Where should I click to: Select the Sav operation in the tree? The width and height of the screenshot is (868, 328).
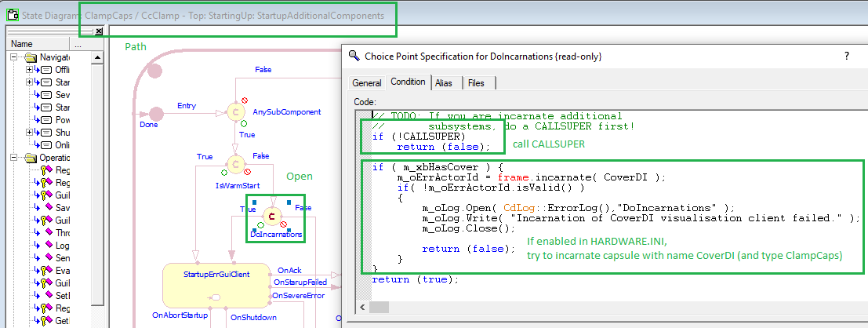click(x=63, y=208)
